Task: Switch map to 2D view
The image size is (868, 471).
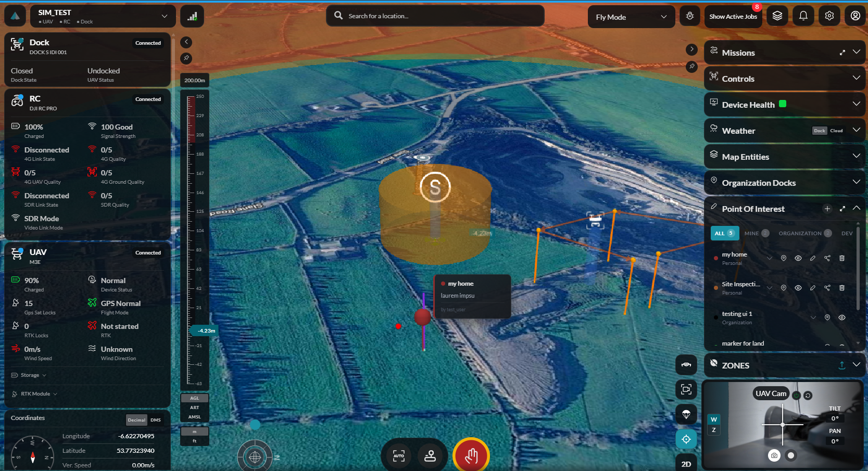Action: [x=686, y=464]
